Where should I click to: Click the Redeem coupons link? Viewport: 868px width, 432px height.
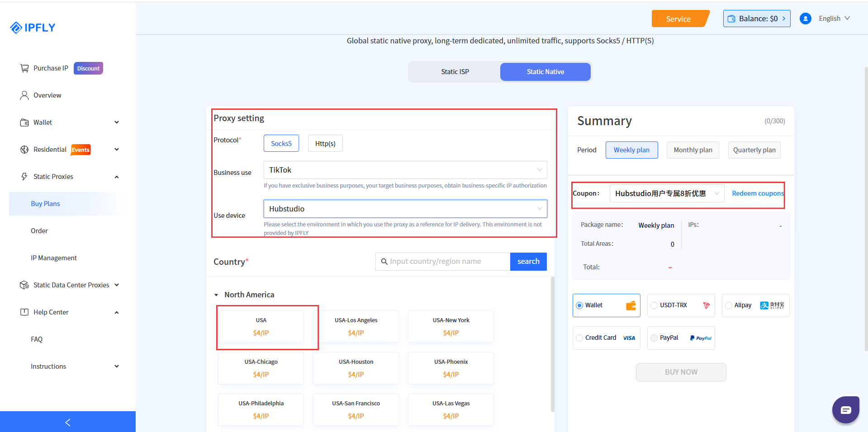(x=758, y=193)
